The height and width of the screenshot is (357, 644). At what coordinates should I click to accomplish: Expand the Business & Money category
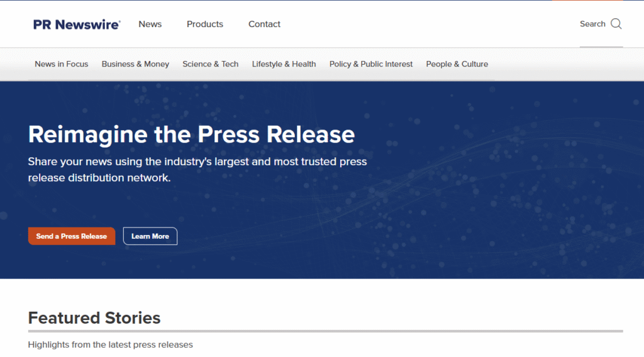pyautogui.click(x=135, y=64)
